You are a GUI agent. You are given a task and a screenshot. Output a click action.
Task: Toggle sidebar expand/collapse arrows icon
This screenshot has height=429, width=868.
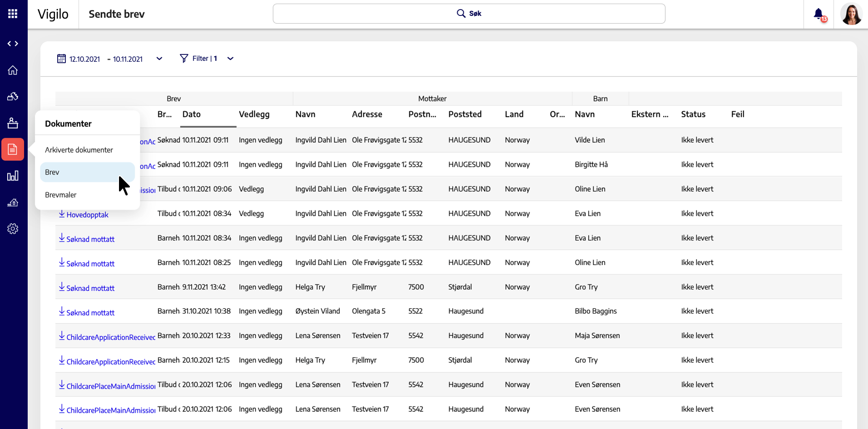[x=13, y=44]
